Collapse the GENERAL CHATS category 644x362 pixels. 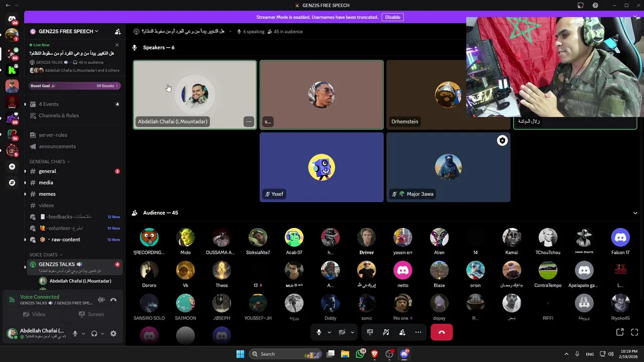(49, 161)
